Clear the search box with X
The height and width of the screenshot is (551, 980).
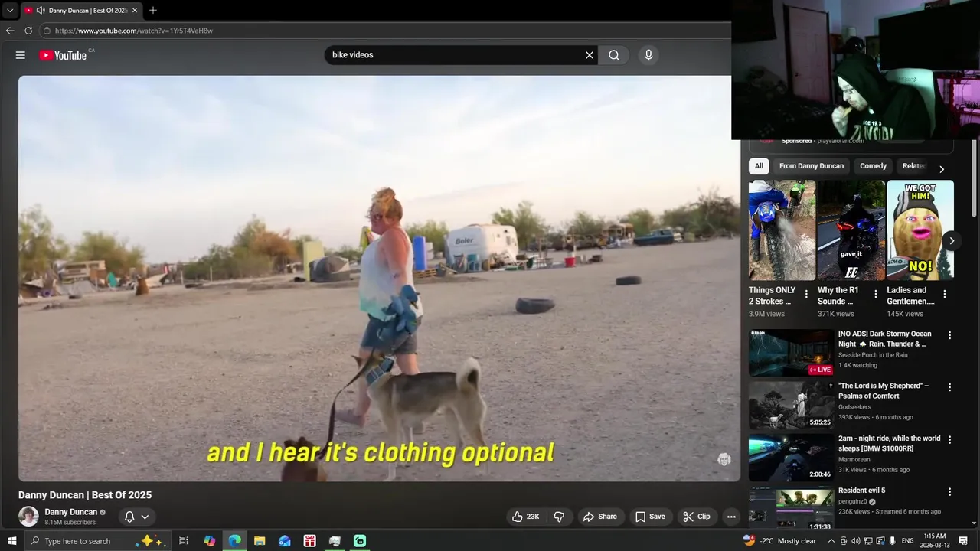point(590,55)
